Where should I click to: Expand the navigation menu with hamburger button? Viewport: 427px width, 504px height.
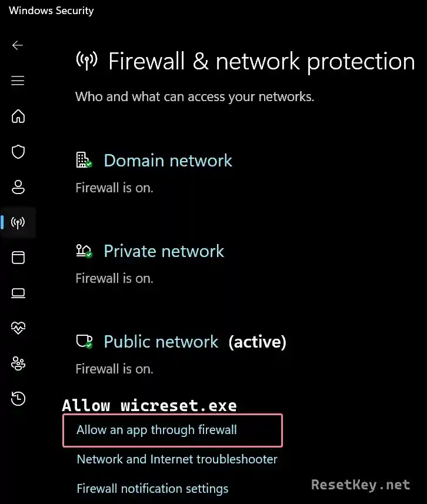(18, 81)
